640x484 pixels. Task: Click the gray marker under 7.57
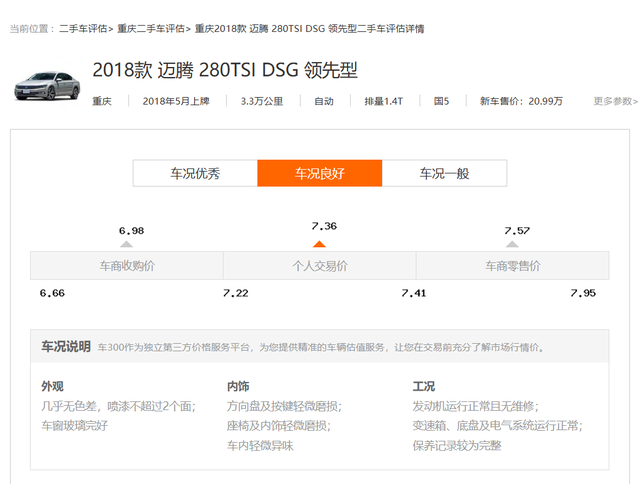[512, 244]
